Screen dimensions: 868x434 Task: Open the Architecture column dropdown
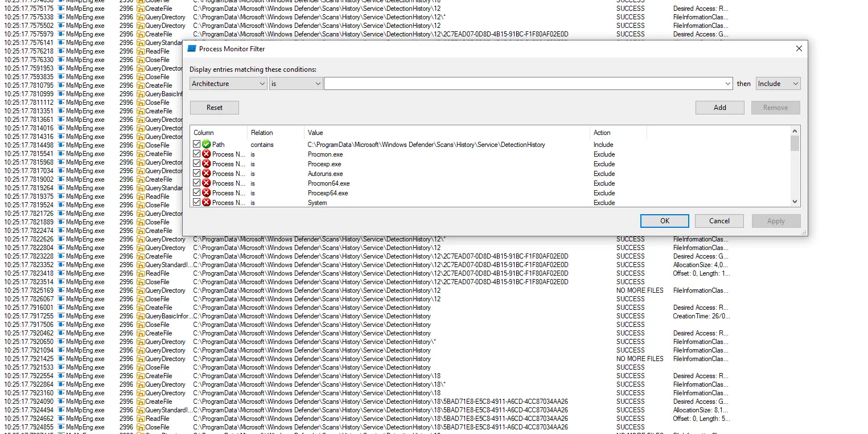228,84
